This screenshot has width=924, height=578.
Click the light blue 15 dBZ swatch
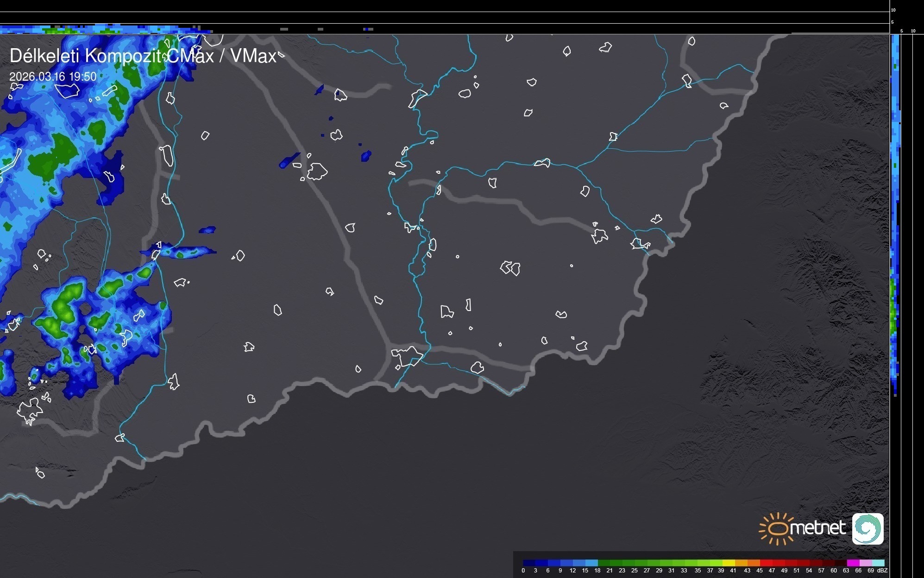591,563
